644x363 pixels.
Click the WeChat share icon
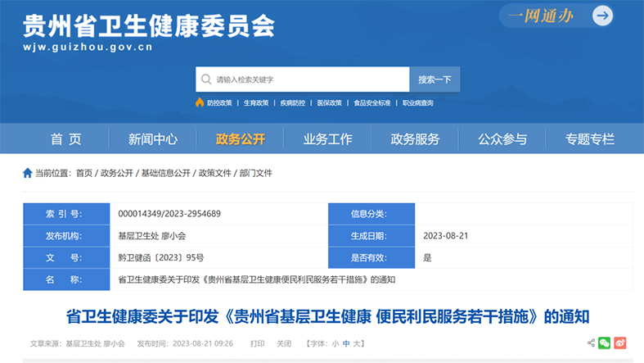[x=604, y=343]
